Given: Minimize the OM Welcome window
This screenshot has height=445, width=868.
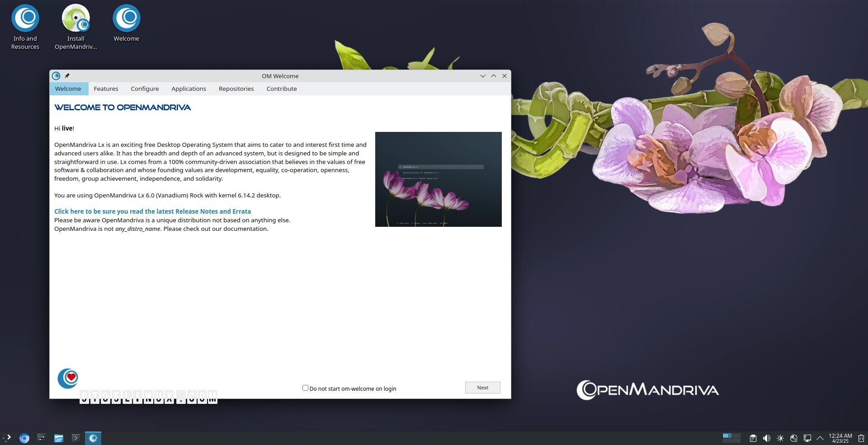Looking at the screenshot, I should click(x=483, y=76).
